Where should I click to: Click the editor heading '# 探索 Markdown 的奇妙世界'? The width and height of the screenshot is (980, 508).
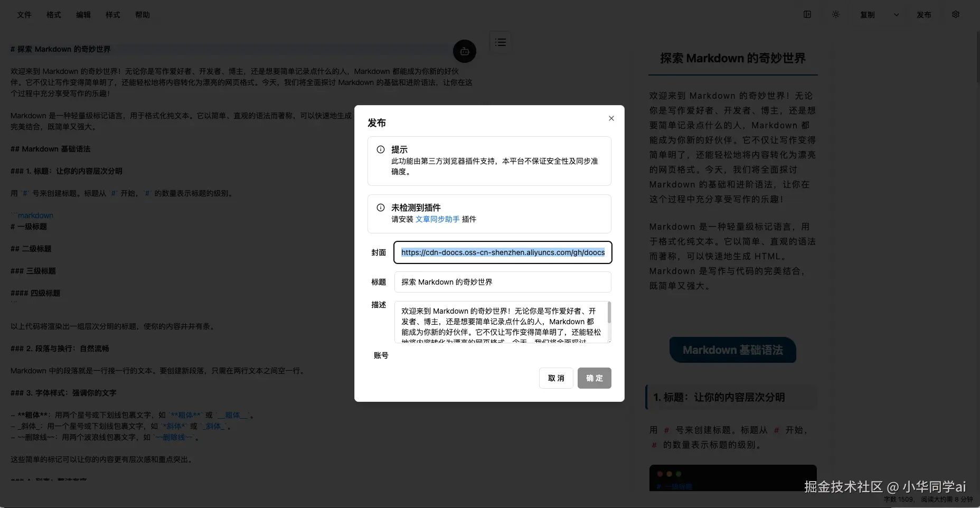click(x=61, y=49)
